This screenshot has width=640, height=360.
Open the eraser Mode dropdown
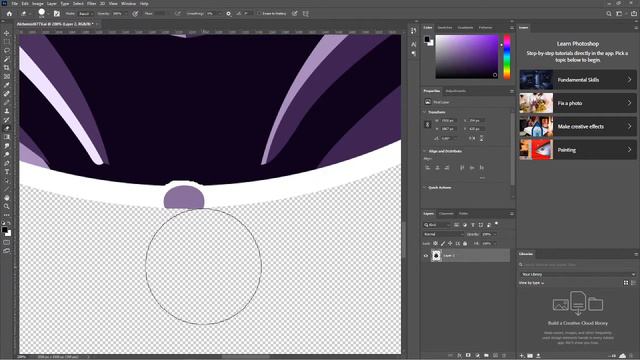[86, 13]
